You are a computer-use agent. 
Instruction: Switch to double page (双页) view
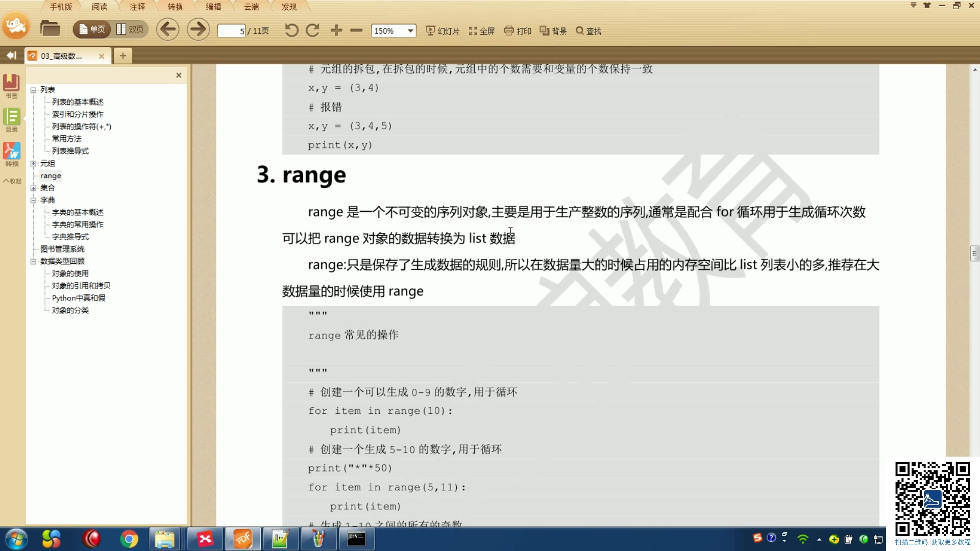coord(130,30)
